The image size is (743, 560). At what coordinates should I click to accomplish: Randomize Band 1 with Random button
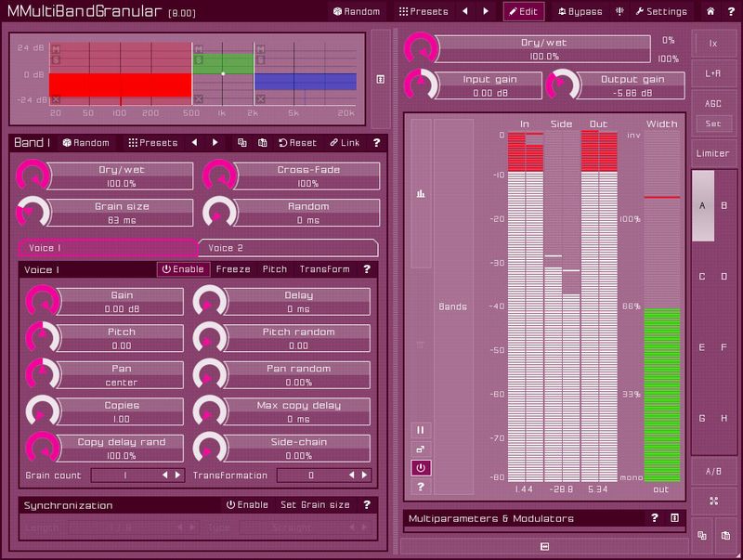click(85, 143)
